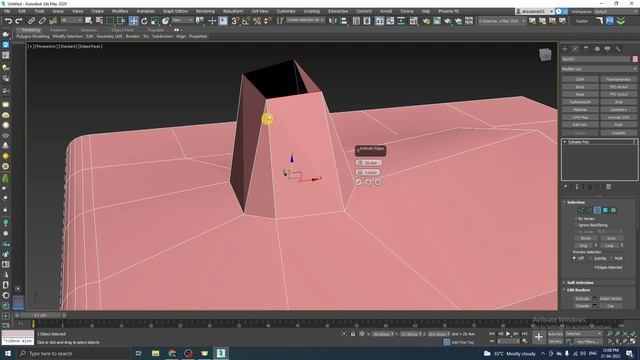The image size is (640, 360).
Task: Open Select by Name dialog
Action: point(99,21)
